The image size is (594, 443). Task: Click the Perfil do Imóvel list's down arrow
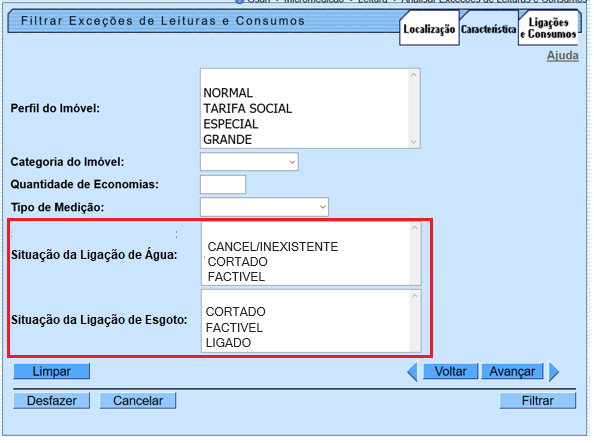(x=414, y=142)
